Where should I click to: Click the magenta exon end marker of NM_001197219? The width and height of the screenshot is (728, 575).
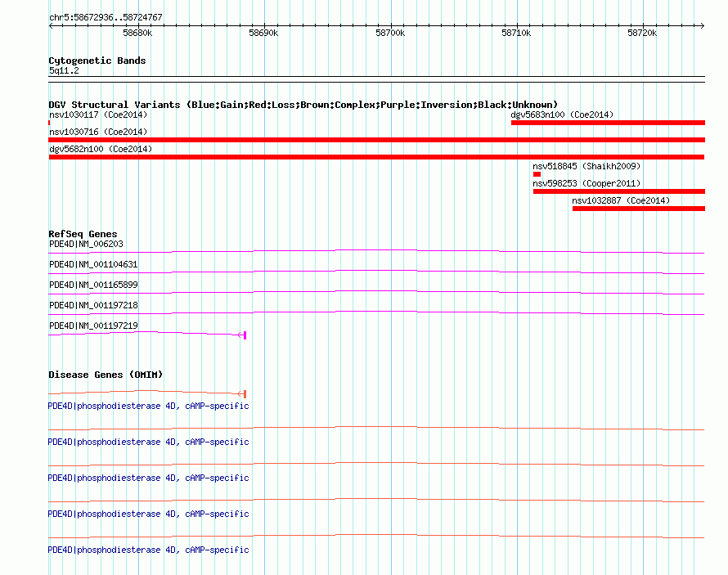point(245,335)
